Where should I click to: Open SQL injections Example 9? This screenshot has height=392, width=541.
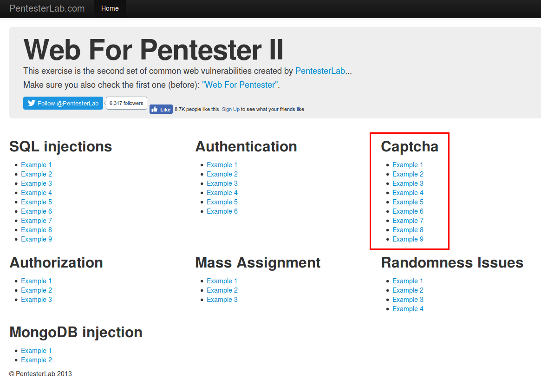tap(36, 239)
